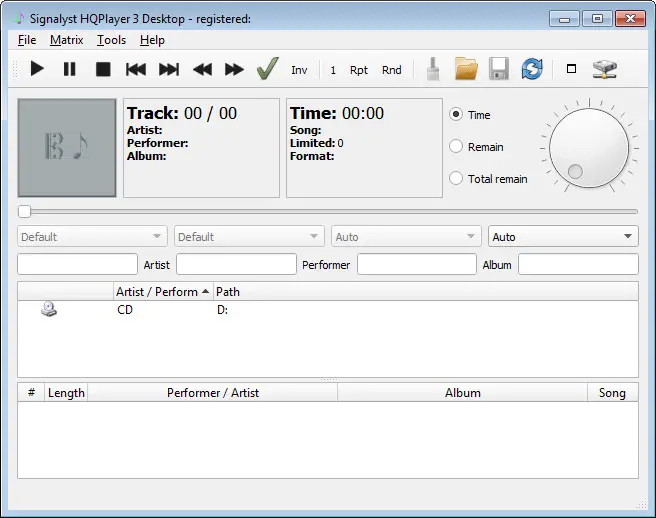This screenshot has height=518, width=656.
Task: Skip to the previous track
Action: point(136,69)
